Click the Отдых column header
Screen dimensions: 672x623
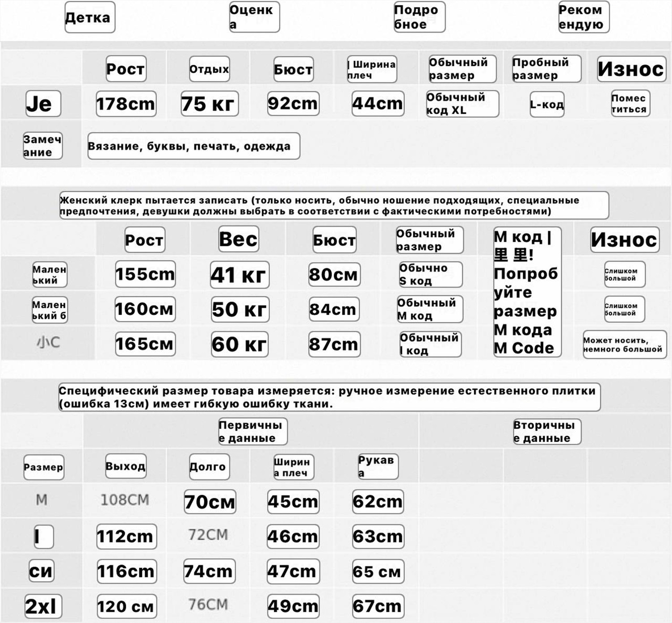pos(209,69)
